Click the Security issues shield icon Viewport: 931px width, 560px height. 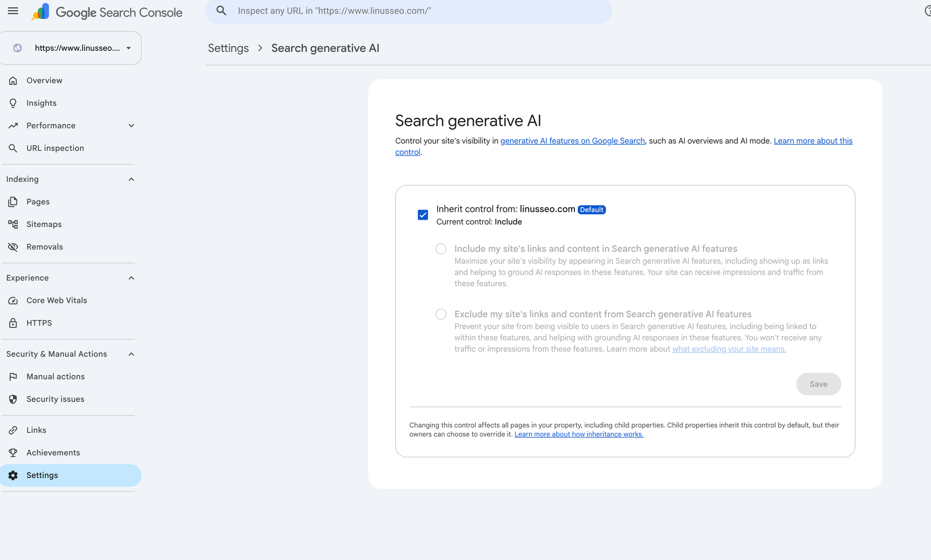13,399
